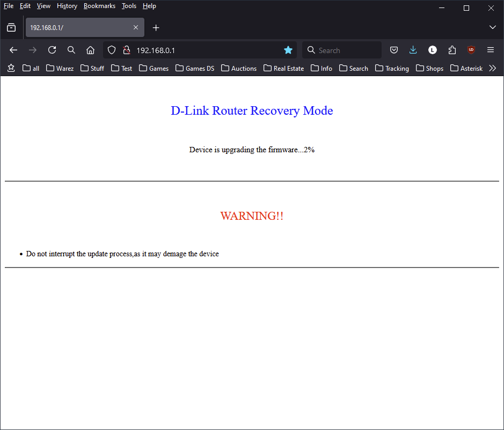
Task: Click the 'Device is upgrading the firmware...2%' text
Action: tap(252, 150)
